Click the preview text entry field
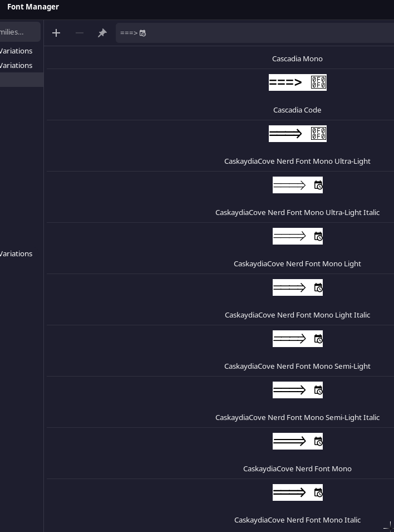394x532 pixels. pos(223,33)
